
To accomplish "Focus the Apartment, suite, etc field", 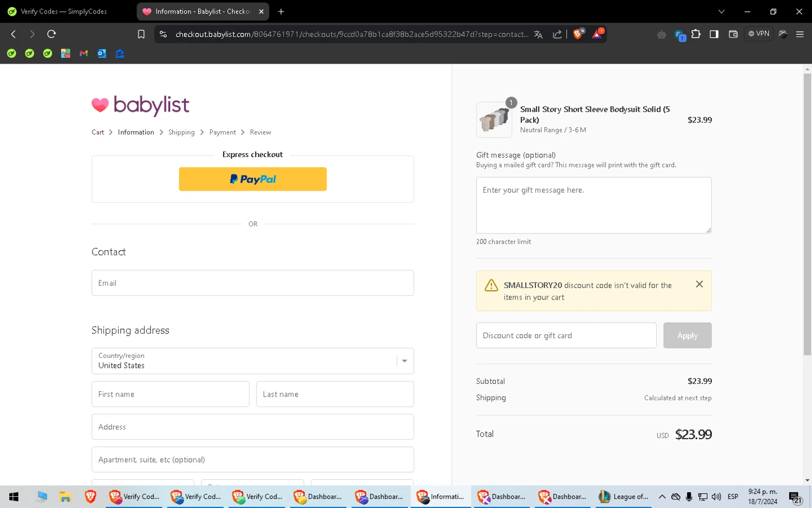I will (x=253, y=460).
